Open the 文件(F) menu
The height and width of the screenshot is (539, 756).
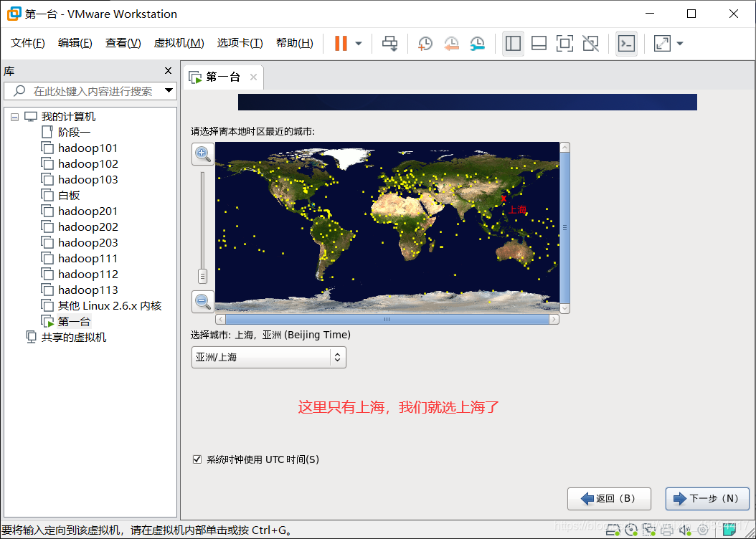pyautogui.click(x=28, y=43)
